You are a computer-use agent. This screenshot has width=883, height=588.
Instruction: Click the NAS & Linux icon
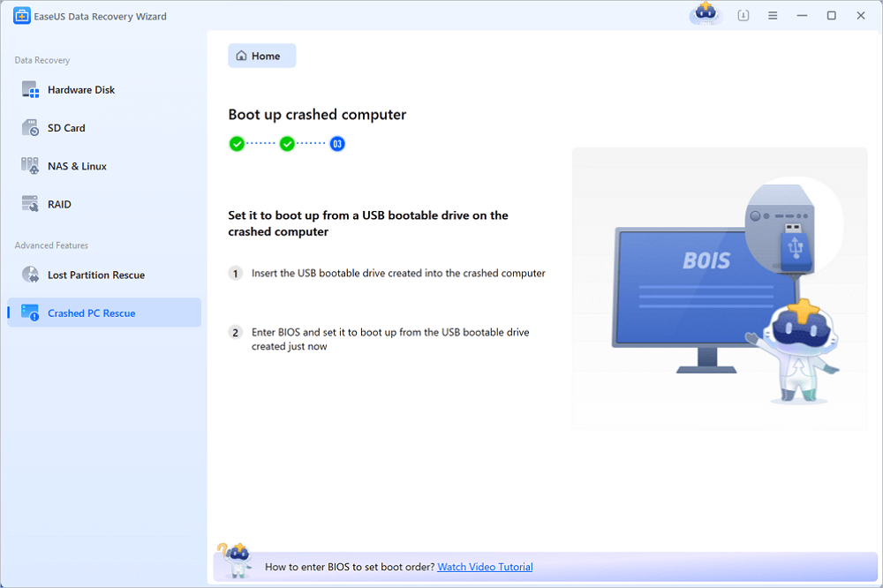point(30,166)
